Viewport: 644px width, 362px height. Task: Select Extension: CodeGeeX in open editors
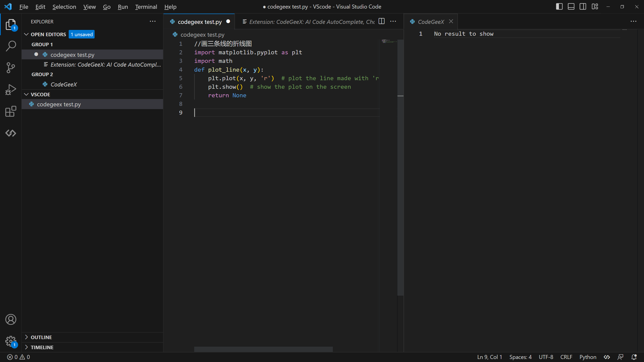[x=92, y=65]
